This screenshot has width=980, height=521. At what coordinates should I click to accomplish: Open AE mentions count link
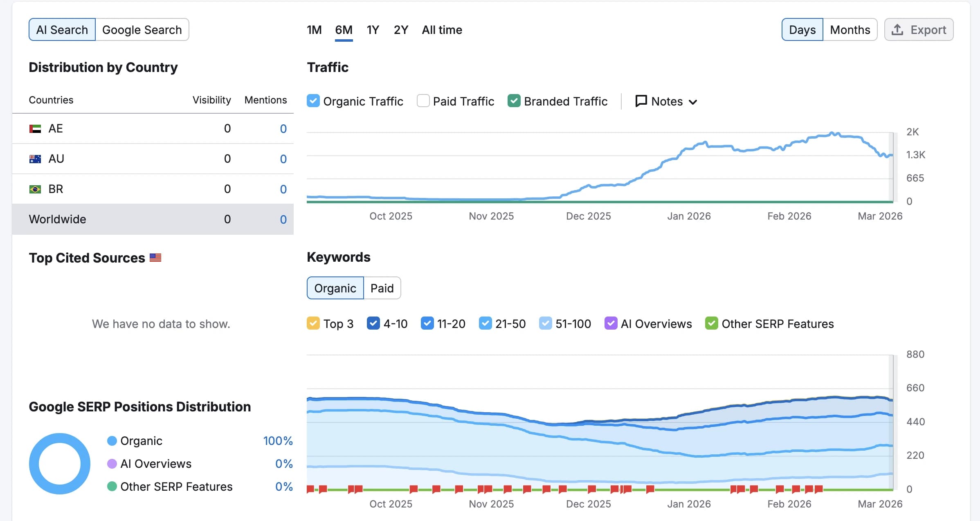click(283, 129)
